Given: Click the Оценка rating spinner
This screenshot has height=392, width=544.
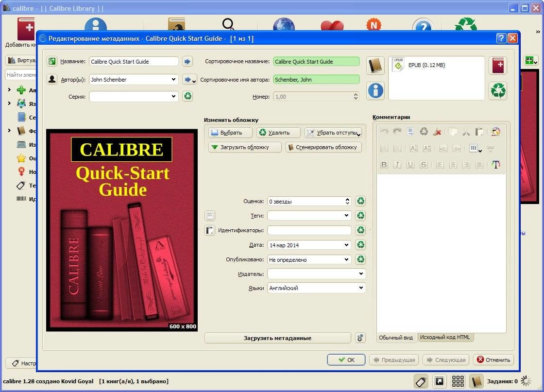Looking at the screenshot, I should pos(309,201).
